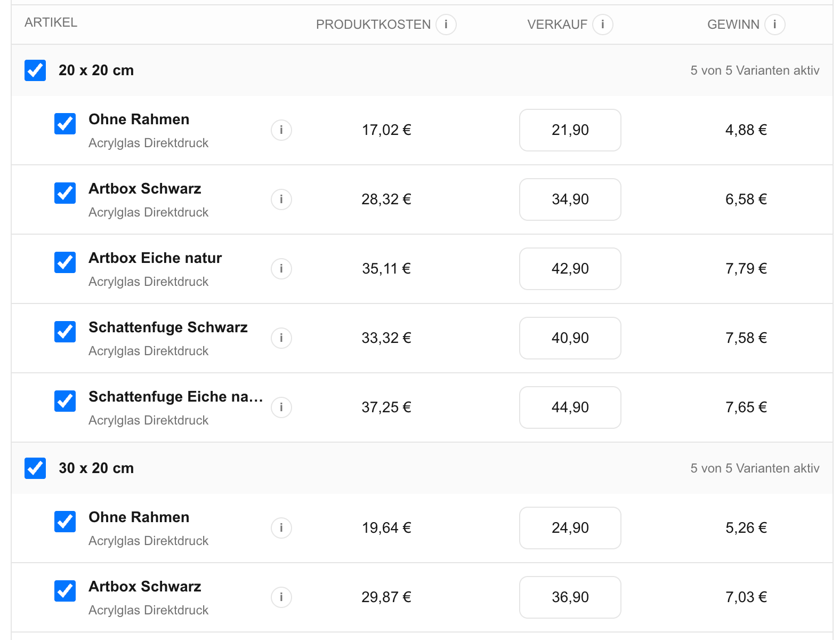The width and height of the screenshot is (840, 640).
Task: Click the 30 x 20 cm group title
Action: point(96,468)
